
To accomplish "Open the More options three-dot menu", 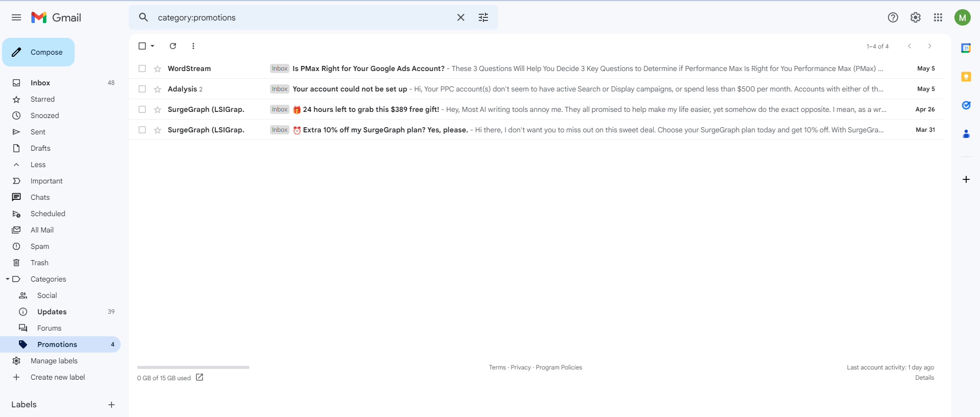I will click(x=193, y=46).
